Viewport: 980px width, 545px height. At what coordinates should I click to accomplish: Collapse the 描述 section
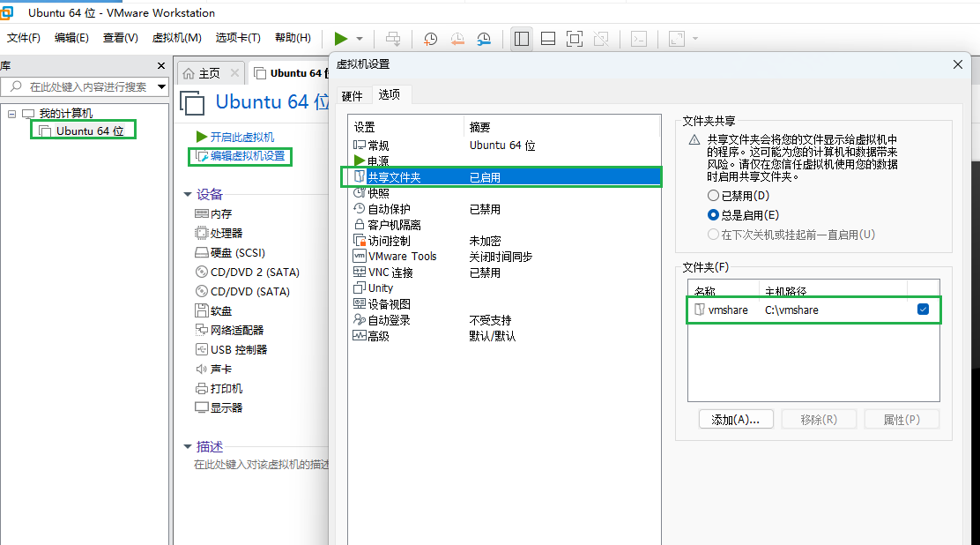point(188,447)
